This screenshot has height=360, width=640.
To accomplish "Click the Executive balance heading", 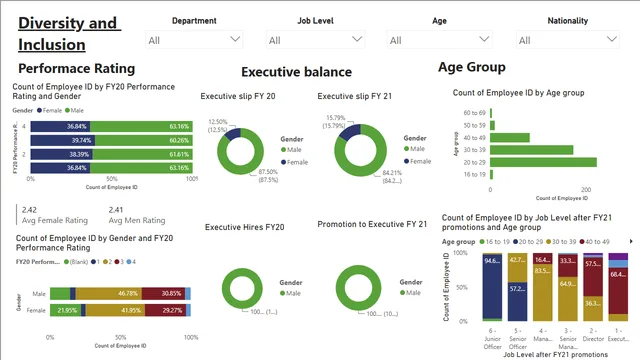I will coord(296,72).
